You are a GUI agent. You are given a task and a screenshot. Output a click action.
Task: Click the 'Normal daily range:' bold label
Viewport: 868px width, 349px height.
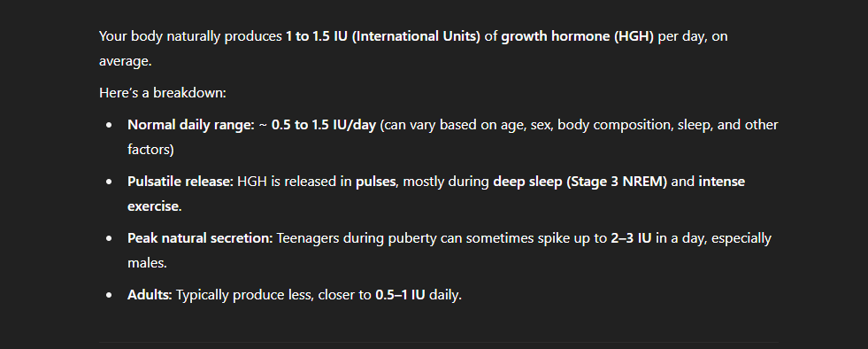[x=190, y=125]
